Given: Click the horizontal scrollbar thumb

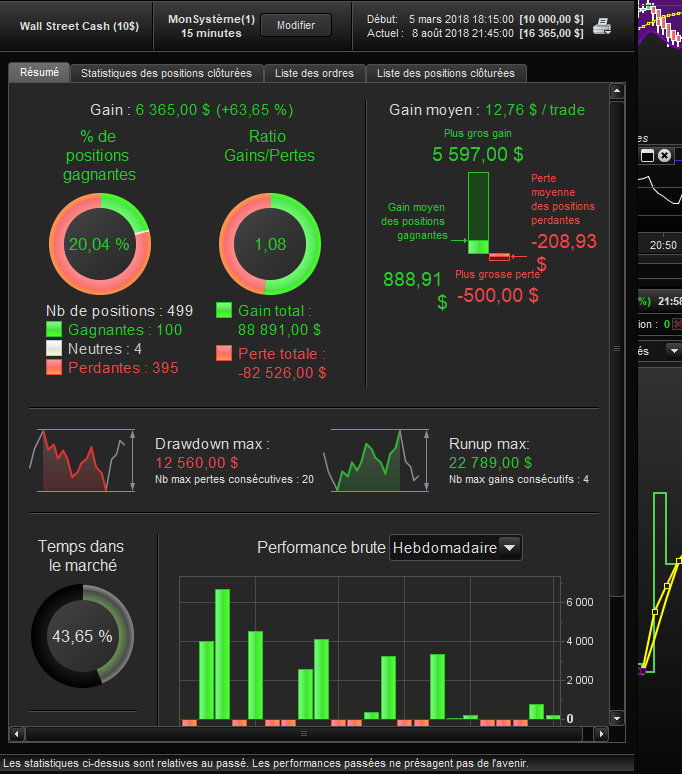Looking at the screenshot, I should pyautogui.click(x=304, y=734).
